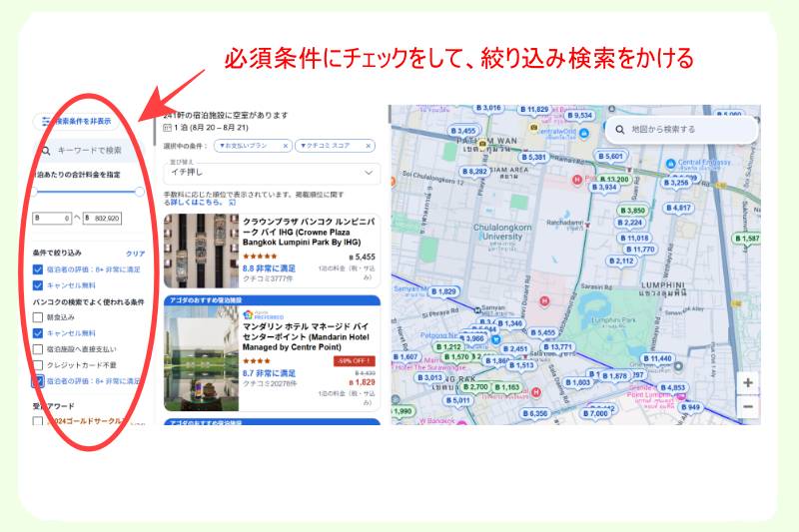Click the magnifier icon in the keyword search box
Image resolution: width=799 pixels, height=532 pixels.
[x=46, y=151]
